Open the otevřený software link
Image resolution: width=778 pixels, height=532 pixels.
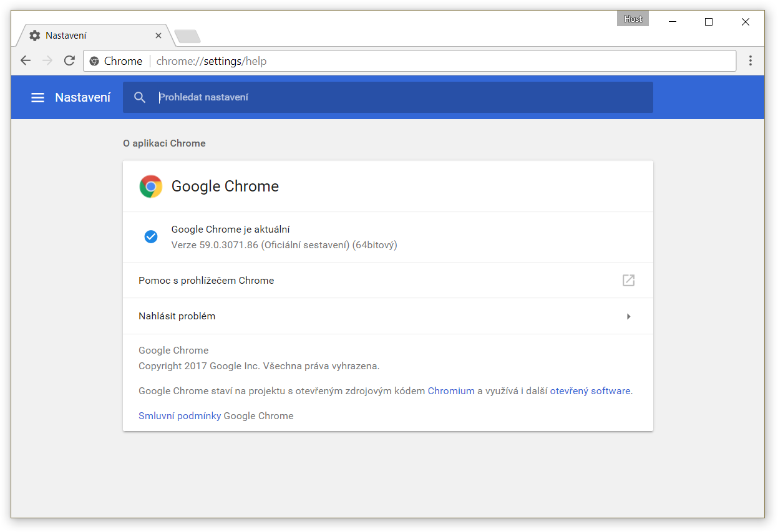tap(590, 391)
